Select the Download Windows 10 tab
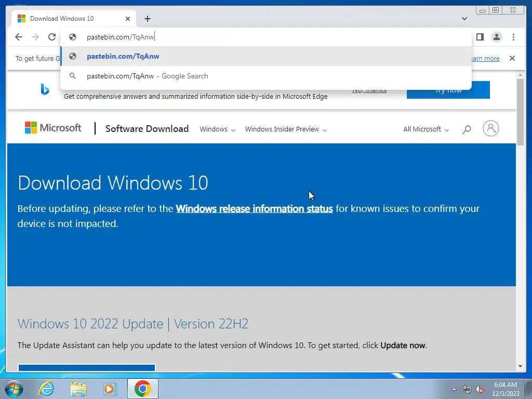Image resolution: width=532 pixels, height=399 pixels. pyautogui.click(x=74, y=19)
